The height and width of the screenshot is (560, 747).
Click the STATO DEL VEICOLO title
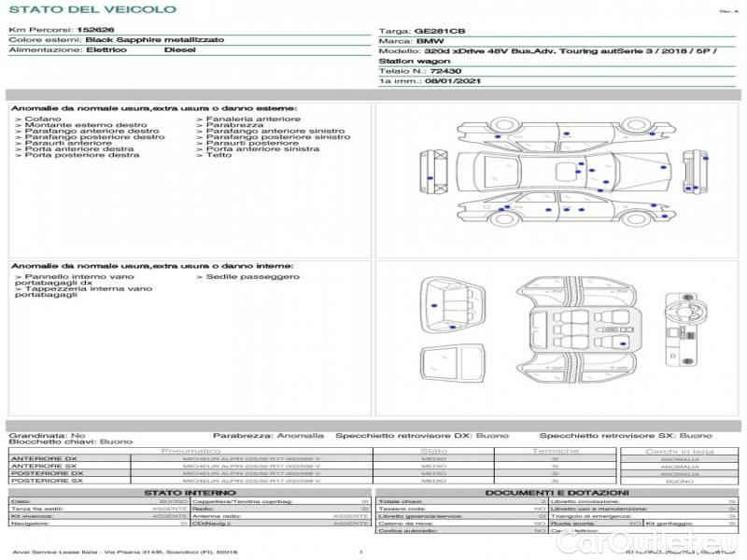[92, 9]
